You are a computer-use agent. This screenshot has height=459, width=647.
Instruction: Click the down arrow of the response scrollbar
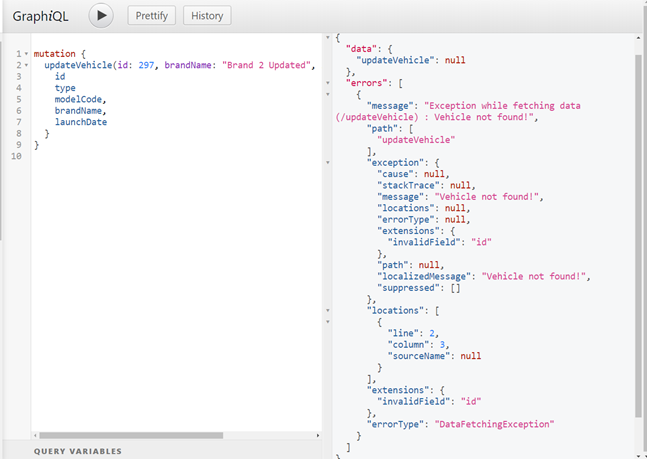[x=640, y=453]
